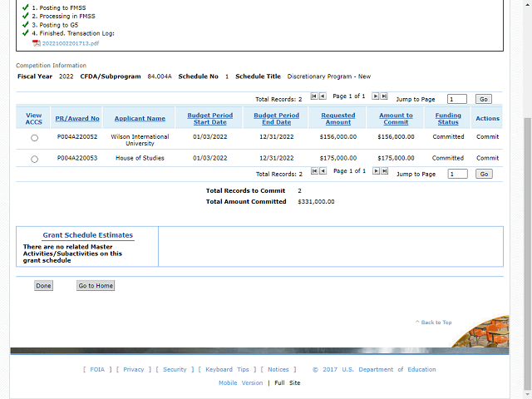This screenshot has height=399, width=532.
Task: Click the top first-page pagination icon
Action: click(314, 96)
